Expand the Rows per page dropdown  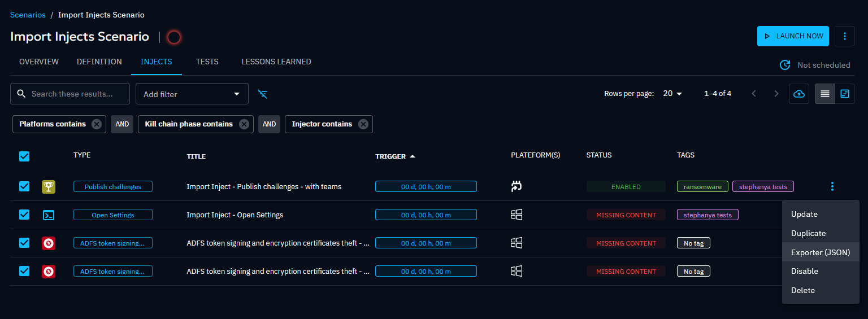[x=672, y=94]
